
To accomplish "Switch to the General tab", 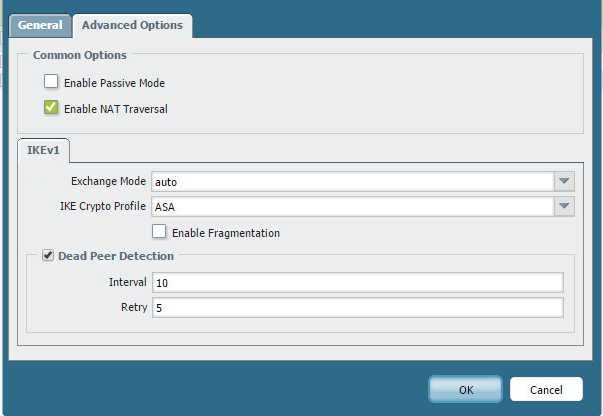I will coord(40,25).
